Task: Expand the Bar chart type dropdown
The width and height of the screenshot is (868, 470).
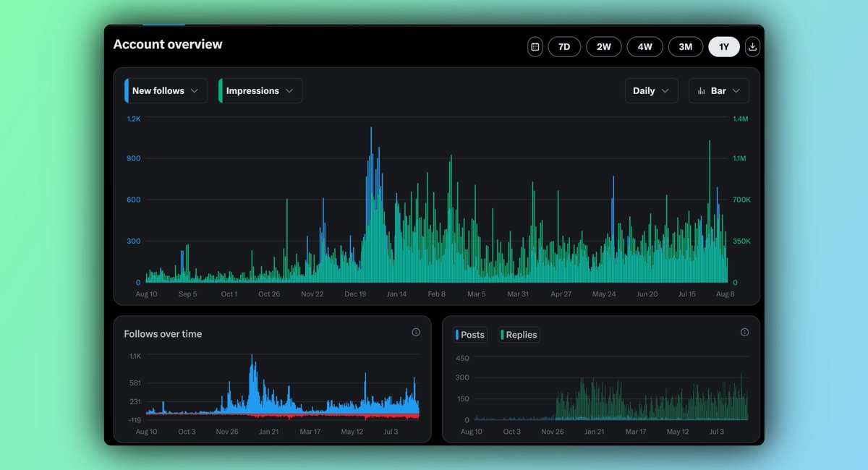Action: pyautogui.click(x=719, y=91)
